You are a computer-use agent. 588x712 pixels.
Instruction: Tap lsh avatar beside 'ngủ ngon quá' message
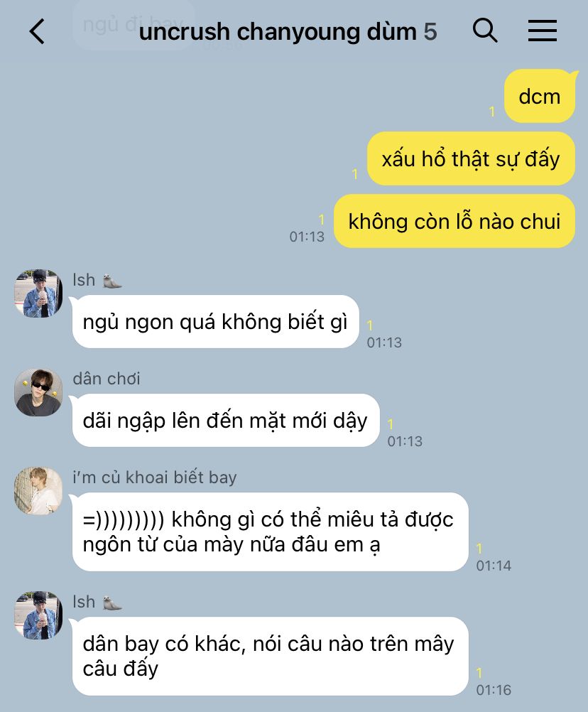[38, 293]
